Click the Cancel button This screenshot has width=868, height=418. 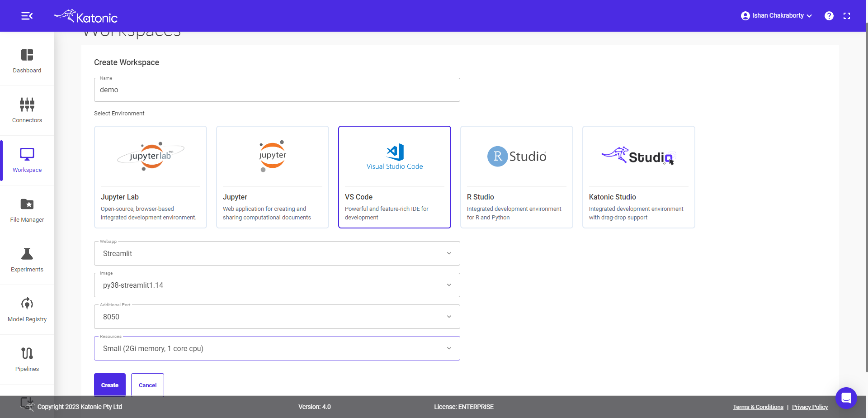pos(147,385)
